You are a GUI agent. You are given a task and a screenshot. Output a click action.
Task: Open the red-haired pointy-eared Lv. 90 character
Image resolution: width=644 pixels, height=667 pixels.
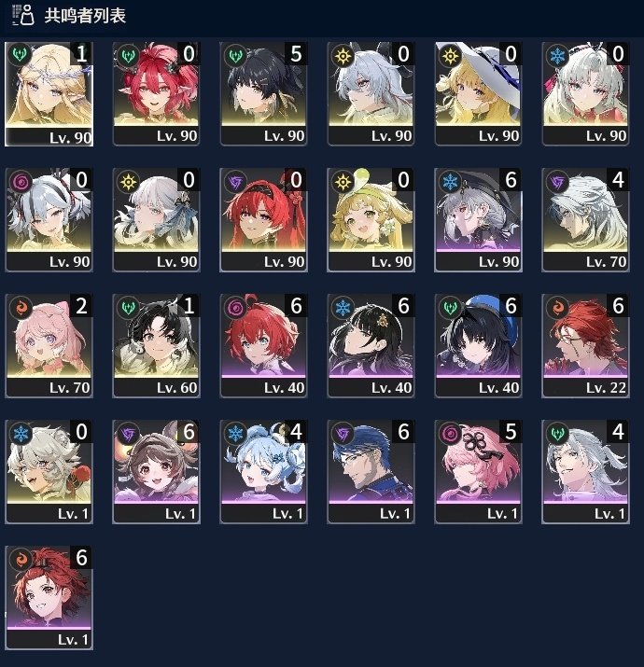(x=156, y=94)
